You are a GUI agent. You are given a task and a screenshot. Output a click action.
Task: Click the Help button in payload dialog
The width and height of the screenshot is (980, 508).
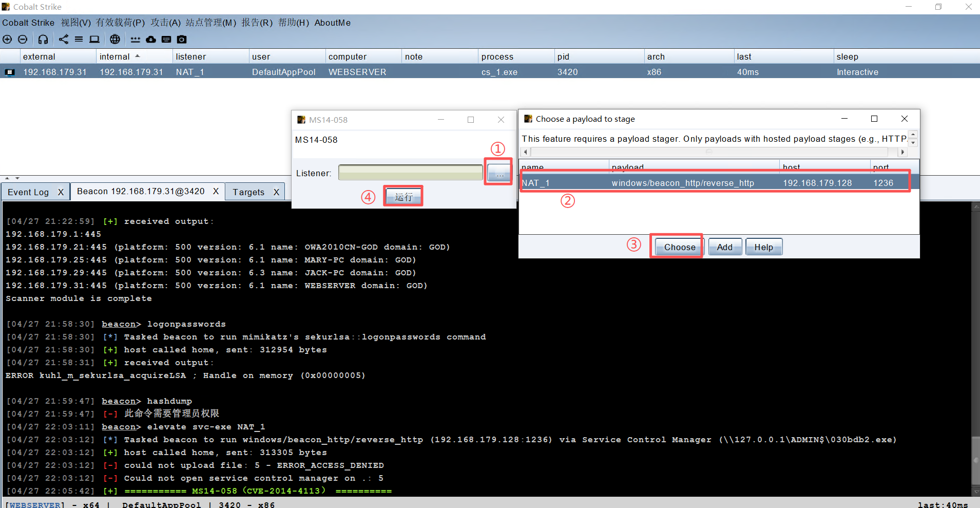(763, 247)
